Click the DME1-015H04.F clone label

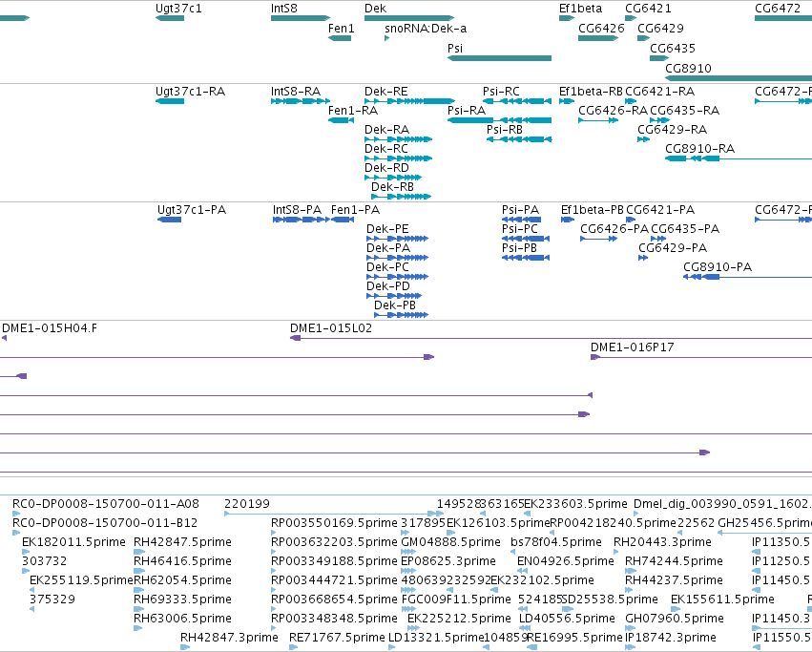(50, 328)
